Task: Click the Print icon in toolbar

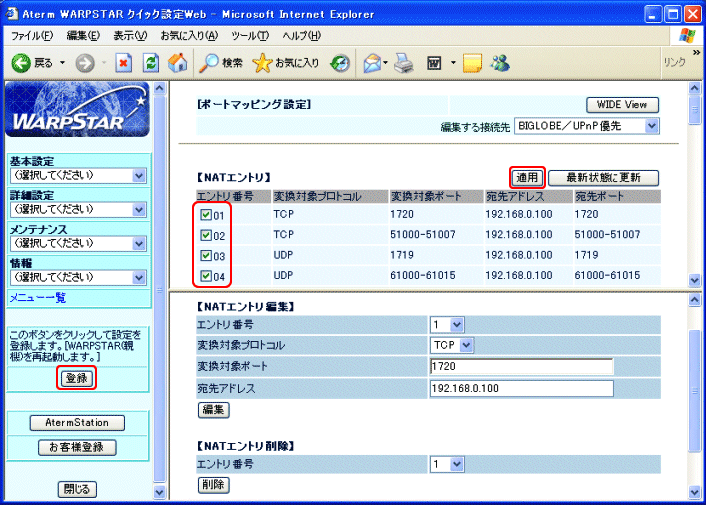Action: (x=403, y=62)
